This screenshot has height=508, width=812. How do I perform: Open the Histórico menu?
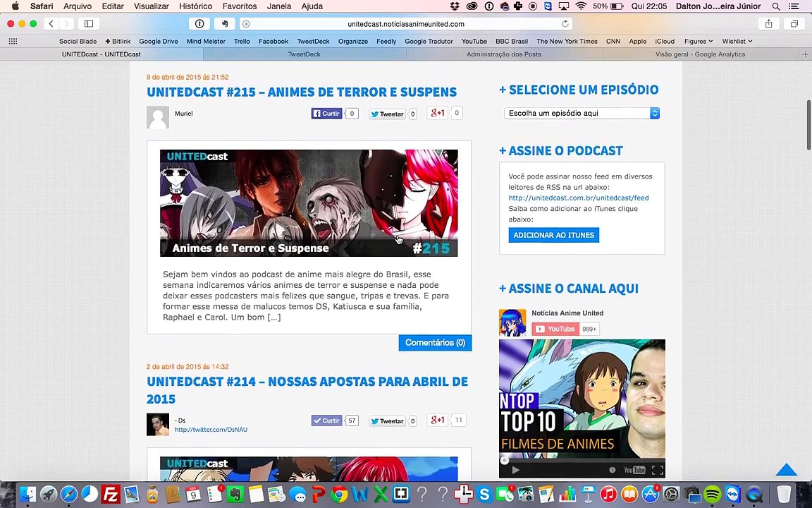[195, 6]
